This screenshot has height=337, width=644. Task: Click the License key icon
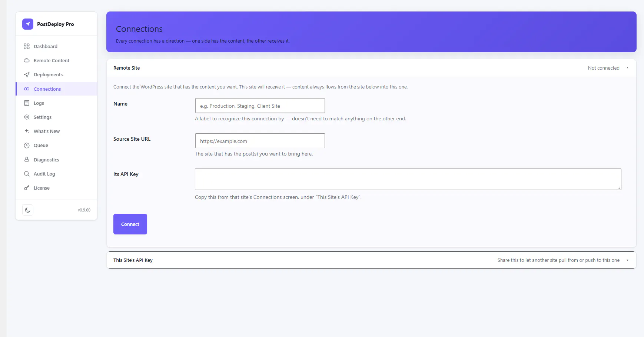(x=27, y=188)
